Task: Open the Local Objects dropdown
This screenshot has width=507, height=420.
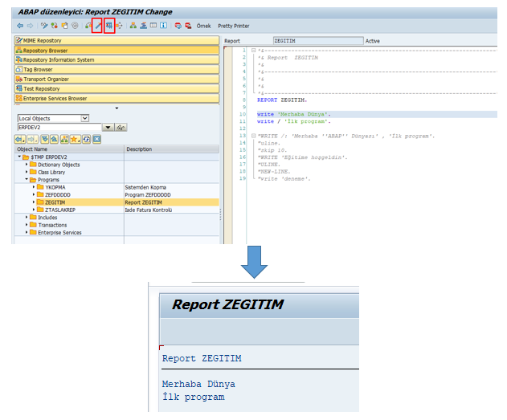Action: click(x=84, y=118)
